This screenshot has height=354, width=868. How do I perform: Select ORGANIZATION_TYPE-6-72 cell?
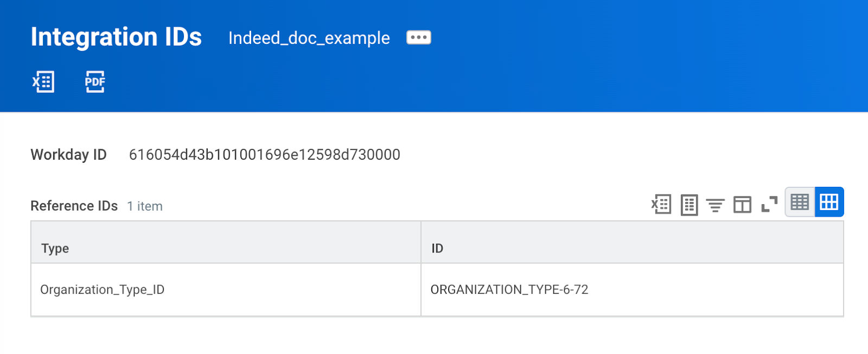tap(632, 290)
